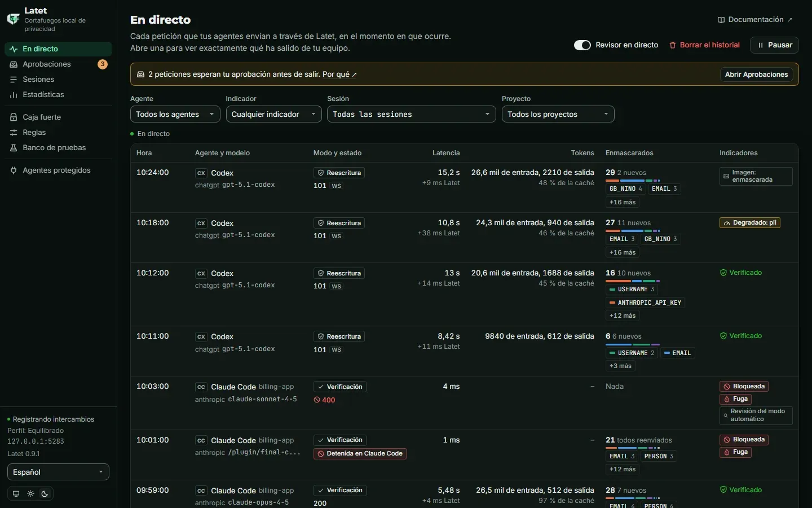Click the cc agent icon at 10:03:00

click(201, 387)
